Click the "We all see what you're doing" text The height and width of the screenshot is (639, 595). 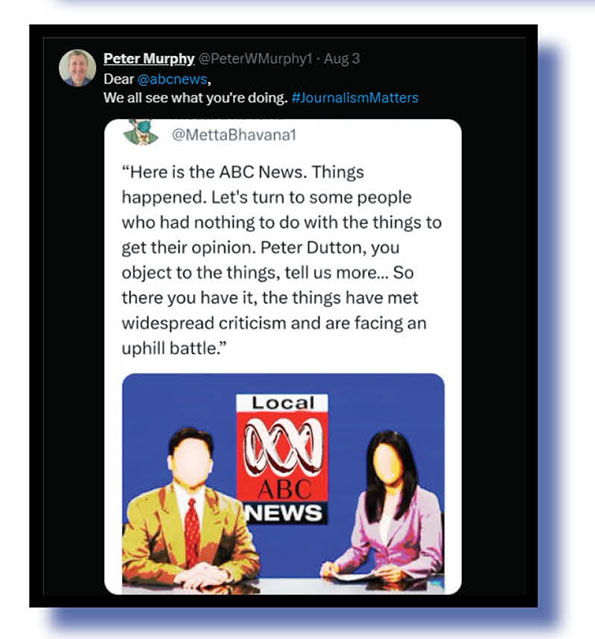point(196,98)
